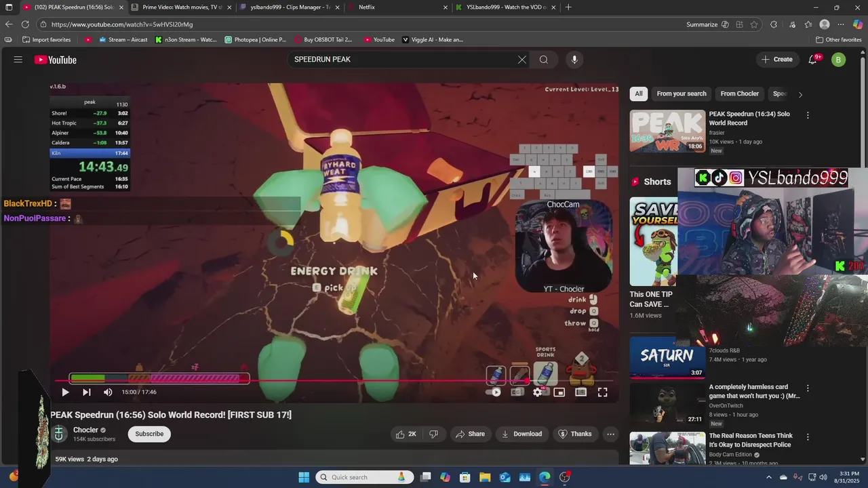868x488 pixels.
Task: Switch to miniplayer mode
Action: pyautogui.click(x=559, y=392)
